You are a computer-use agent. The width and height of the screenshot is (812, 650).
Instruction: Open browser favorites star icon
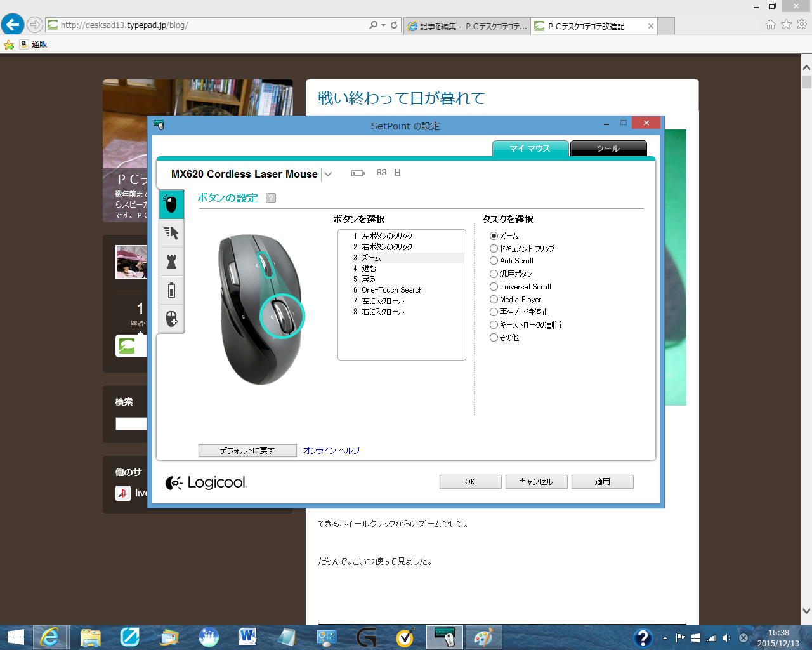(x=787, y=25)
